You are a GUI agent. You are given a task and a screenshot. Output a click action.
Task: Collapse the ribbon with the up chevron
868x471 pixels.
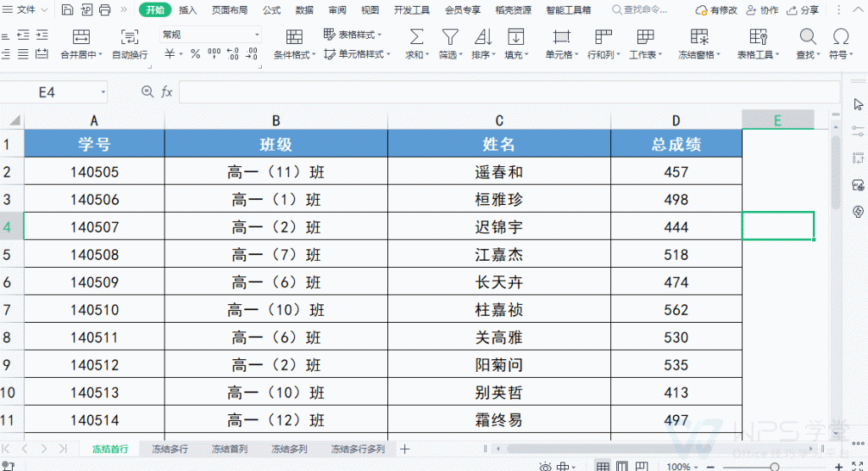point(860,9)
